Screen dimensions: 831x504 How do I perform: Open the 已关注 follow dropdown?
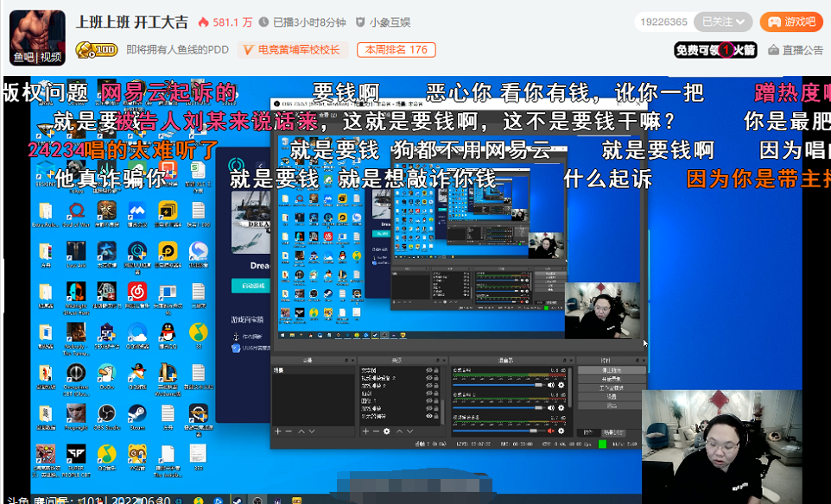click(723, 22)
